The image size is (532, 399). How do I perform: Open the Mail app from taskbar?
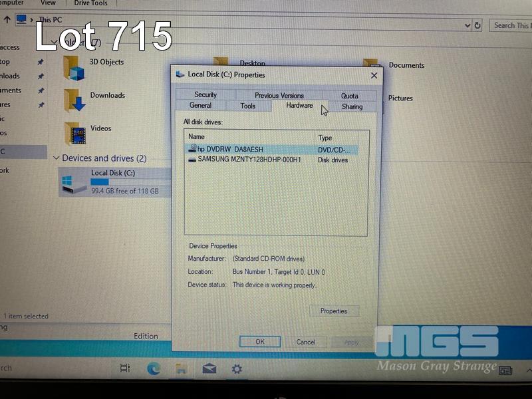209,368
